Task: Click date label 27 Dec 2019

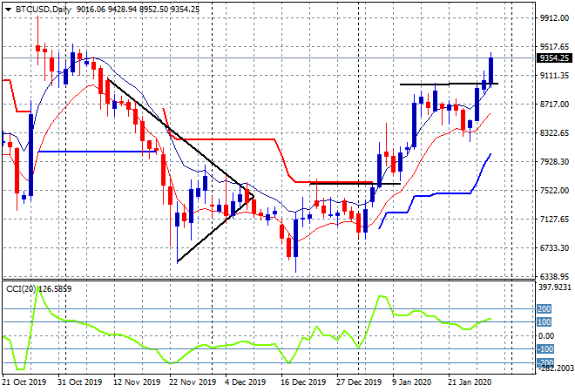Action: pos(359,382)
